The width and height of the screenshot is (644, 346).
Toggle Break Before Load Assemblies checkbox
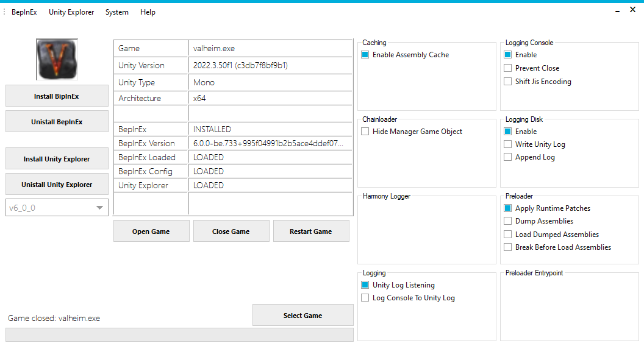(x=508, y=247)
